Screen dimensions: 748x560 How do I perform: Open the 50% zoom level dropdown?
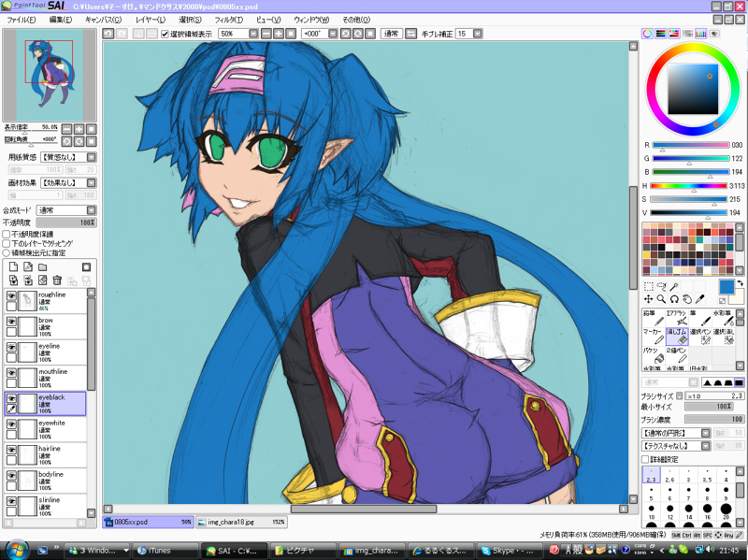pos(253,34)
